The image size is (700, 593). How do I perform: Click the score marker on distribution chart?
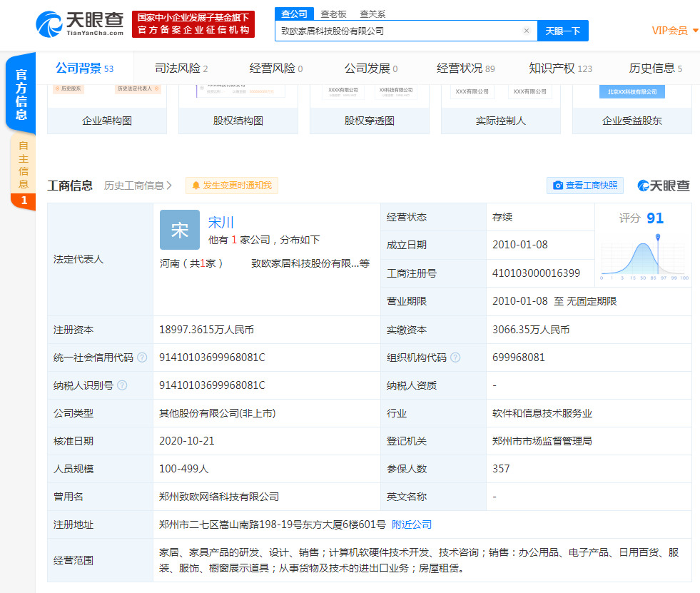tap(658, 237)
